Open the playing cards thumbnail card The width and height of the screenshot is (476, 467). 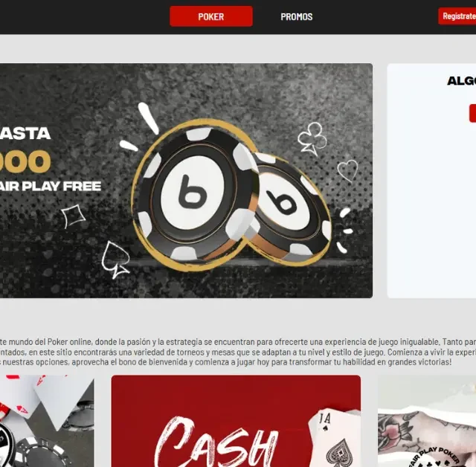coord(47,421)
